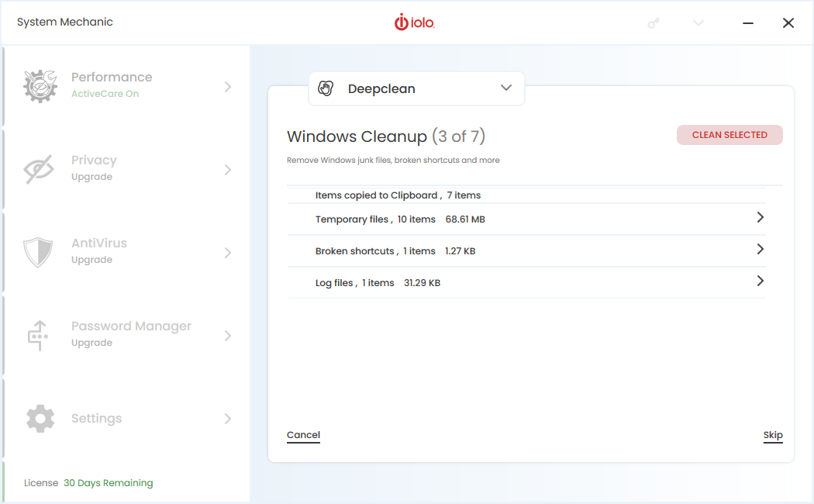Open the Privacy menu item
814x504 pixels.
[126, 169]
